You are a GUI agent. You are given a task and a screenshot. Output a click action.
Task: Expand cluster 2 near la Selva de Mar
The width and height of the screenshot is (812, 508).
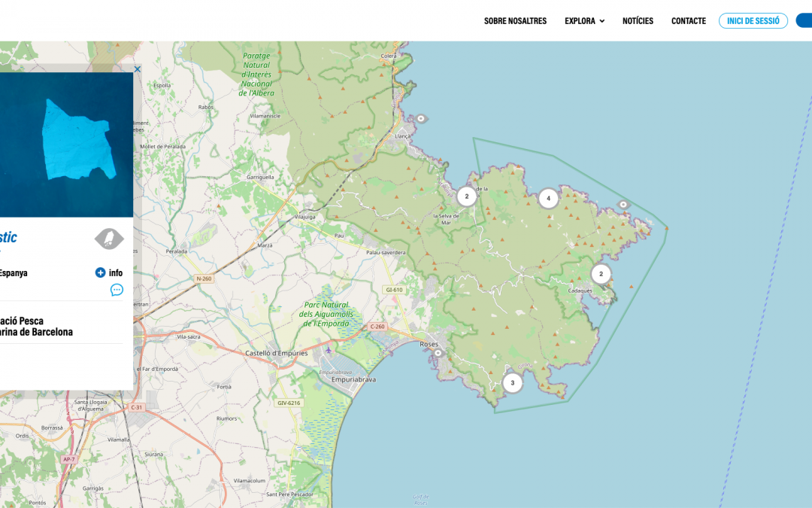466,196
